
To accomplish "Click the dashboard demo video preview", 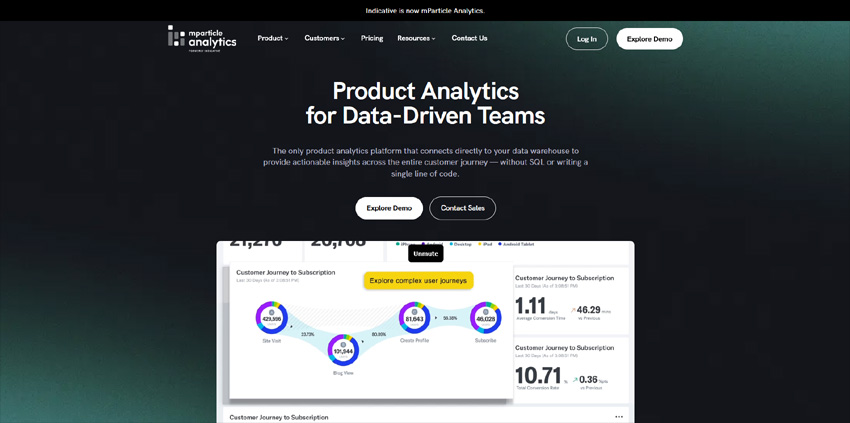I will (426, 332).
